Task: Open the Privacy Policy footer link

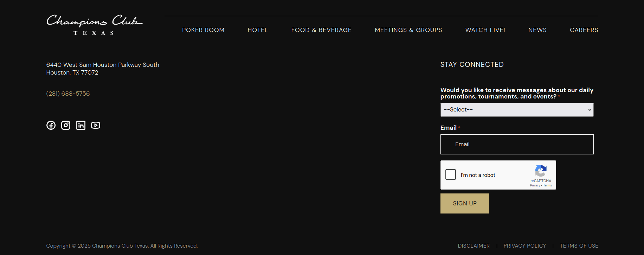Action: point(525,246)
